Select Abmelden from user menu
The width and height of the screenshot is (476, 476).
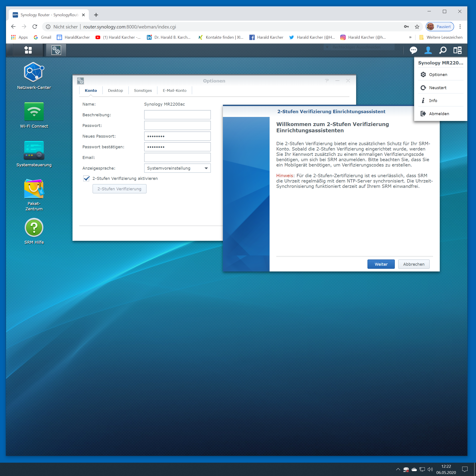[439, 114]
